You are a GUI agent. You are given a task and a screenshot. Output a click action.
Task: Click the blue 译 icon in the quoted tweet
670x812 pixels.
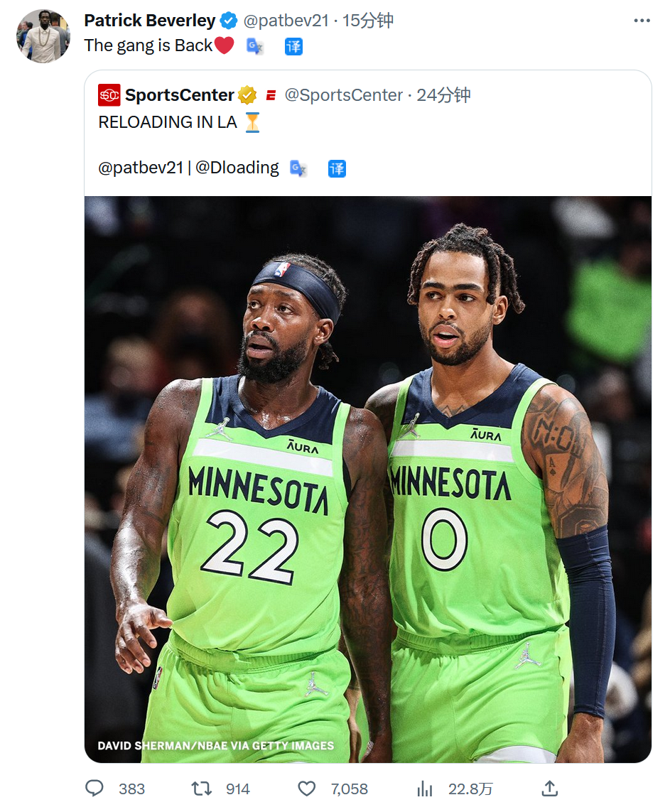(x=337, y=168)
